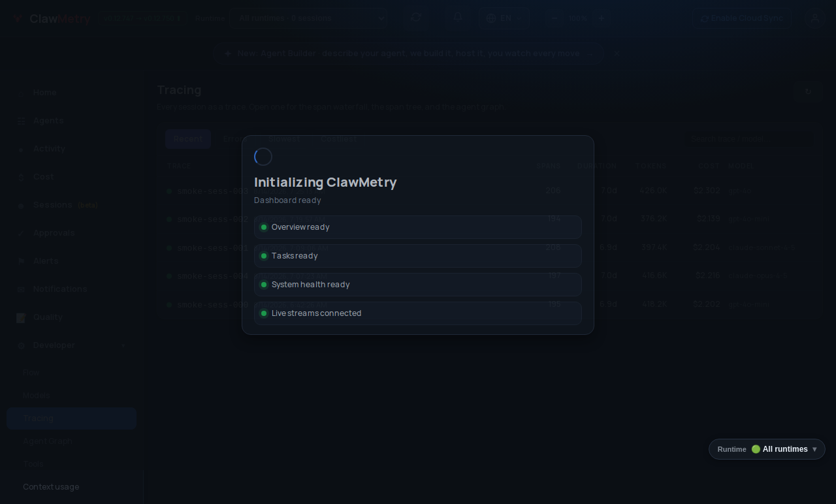Click the DURATION column header
836x504 pixels.
click(597, 166)
